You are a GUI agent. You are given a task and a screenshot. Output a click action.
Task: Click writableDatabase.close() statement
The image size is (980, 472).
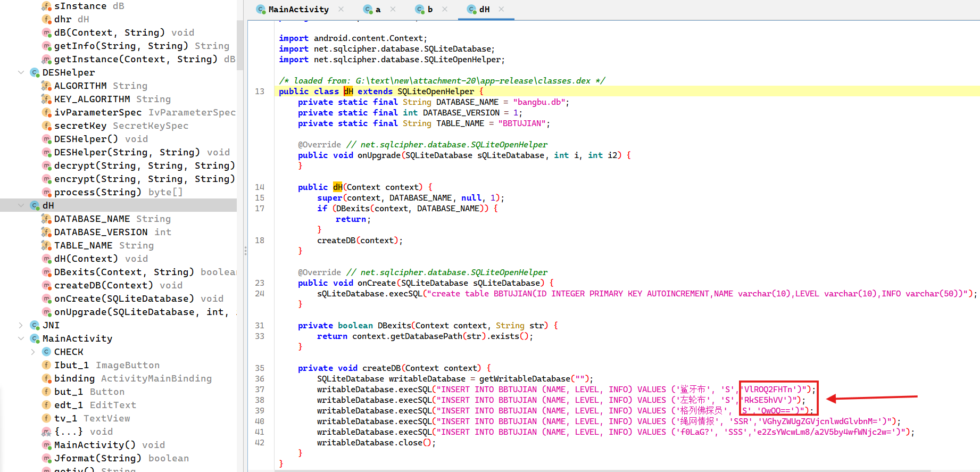click(376, 443)
